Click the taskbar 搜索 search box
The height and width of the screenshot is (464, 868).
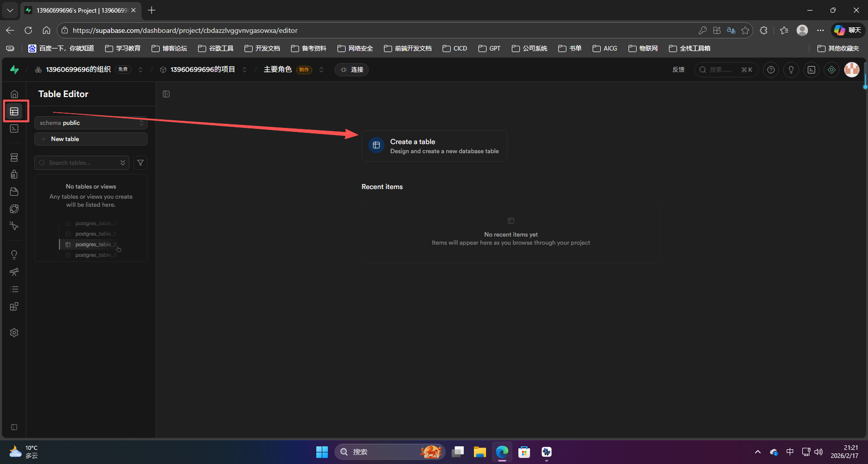[x=390, y=452]
